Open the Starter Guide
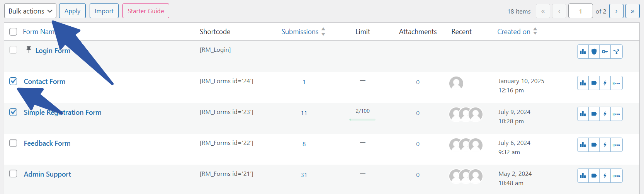The height and width of the screenshot is (194, 644). 146,11
